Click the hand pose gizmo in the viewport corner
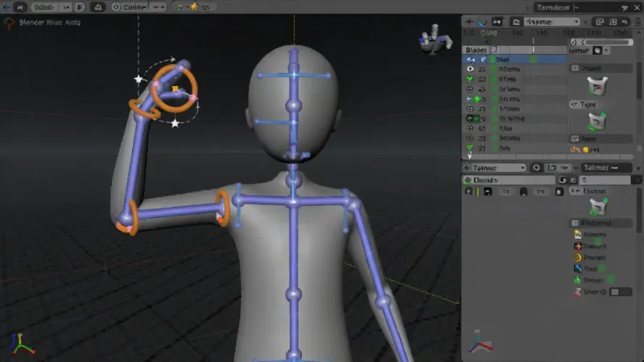Screen dimensions: 644x362 pyautogui.click(x=436, y=39)
